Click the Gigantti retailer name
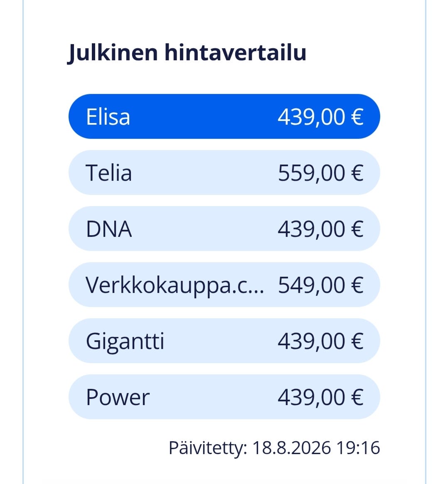448x484 pixels. click(x=125, y=342)
